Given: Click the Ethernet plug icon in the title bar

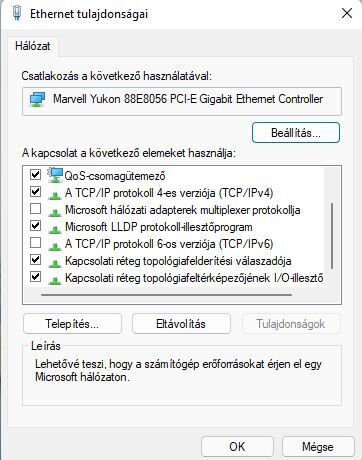Looking at the screenshot, I should (x=17, y=13).
